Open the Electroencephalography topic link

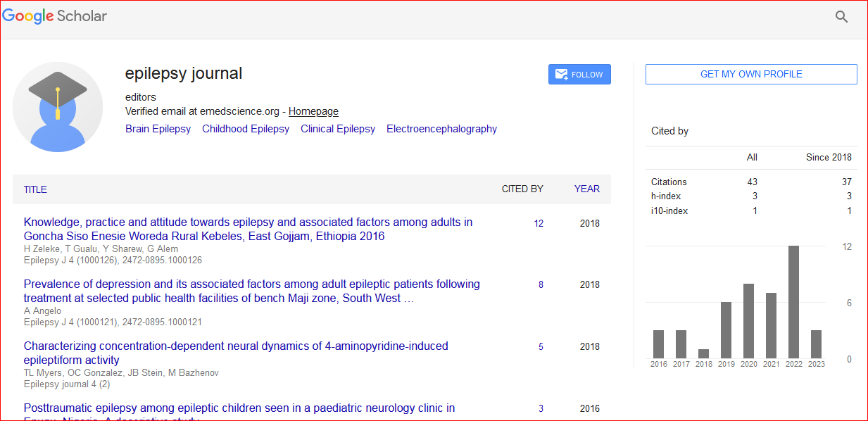441,129
